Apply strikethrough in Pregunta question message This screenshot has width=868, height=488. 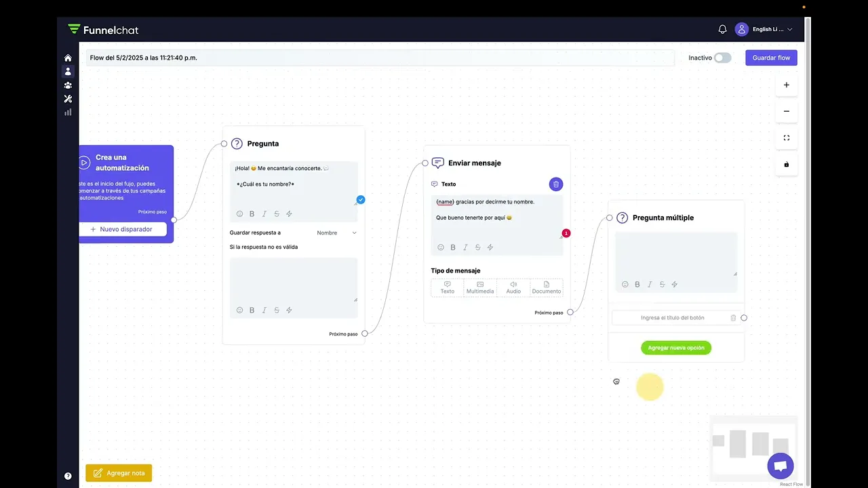(277, 213)
